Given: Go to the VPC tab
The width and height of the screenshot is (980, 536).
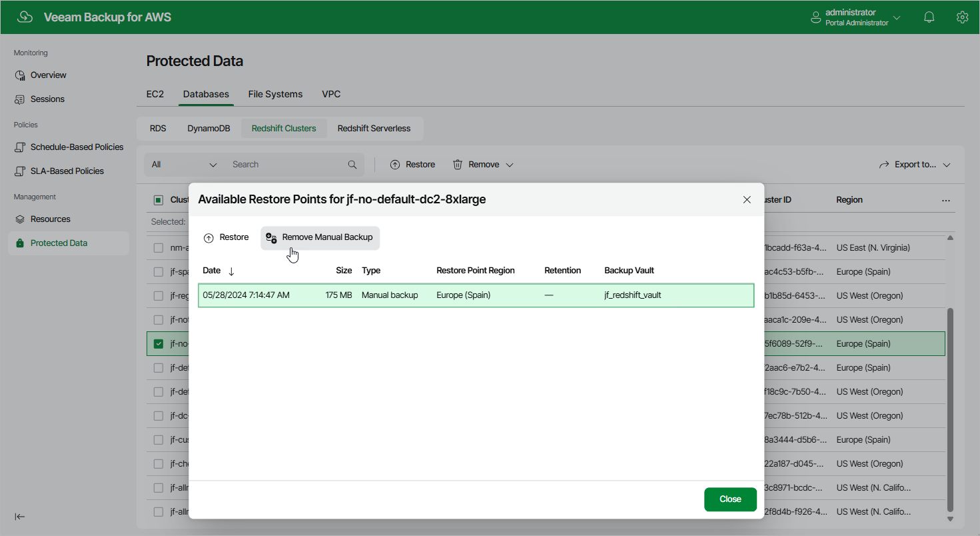Looking at the screenshot, I should 331,94.
